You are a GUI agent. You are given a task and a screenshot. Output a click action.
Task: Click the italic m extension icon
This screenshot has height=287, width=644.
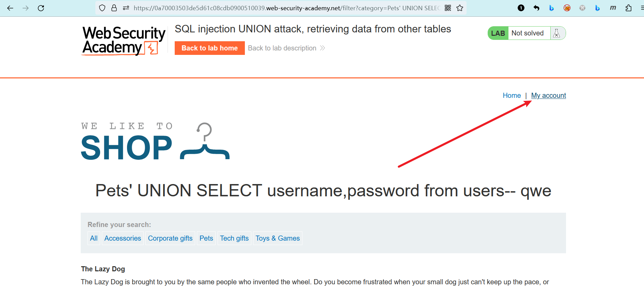[x=613, y=8]
